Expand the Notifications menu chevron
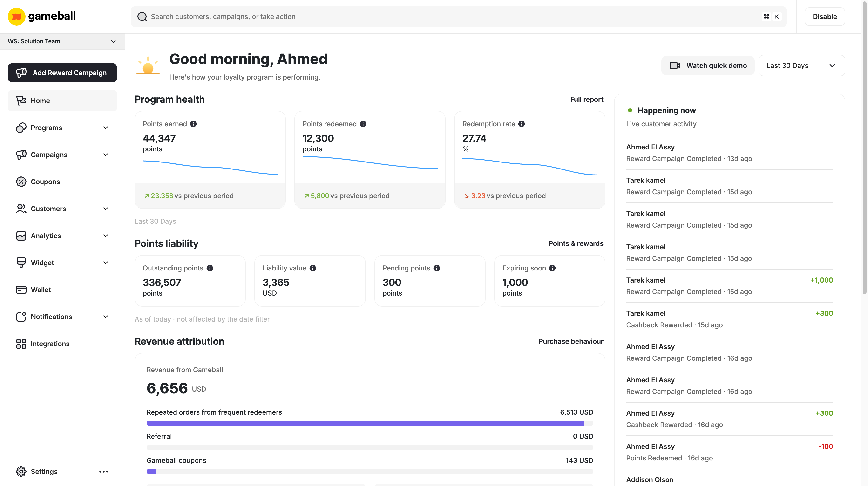This screenshot has width=868, height=486. click(105, 317)
